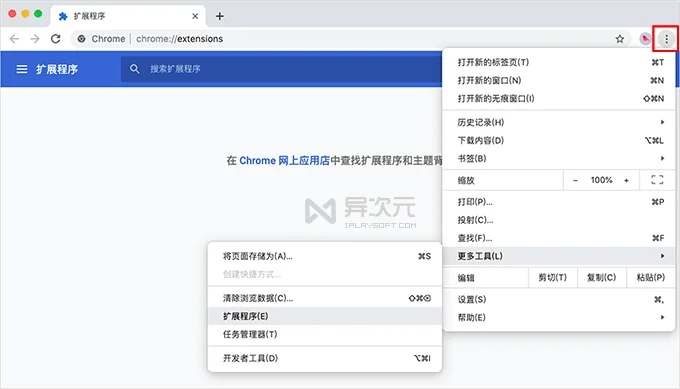
Task: Click the back navigation arrow
Action: (x=14, y=39)
